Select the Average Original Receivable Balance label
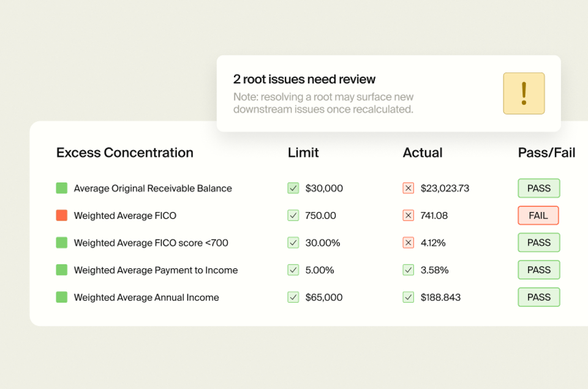This screenshot has width=588, height=389. [x=153, y=188]
